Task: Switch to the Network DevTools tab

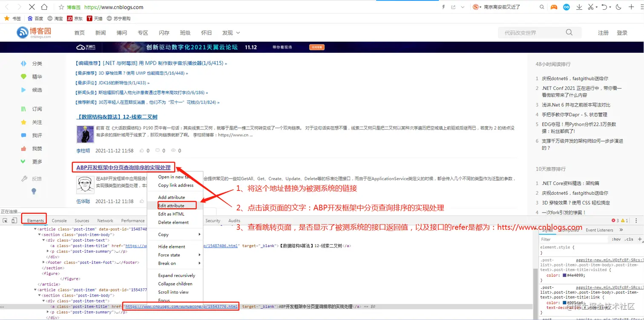Action: (105, 221)
